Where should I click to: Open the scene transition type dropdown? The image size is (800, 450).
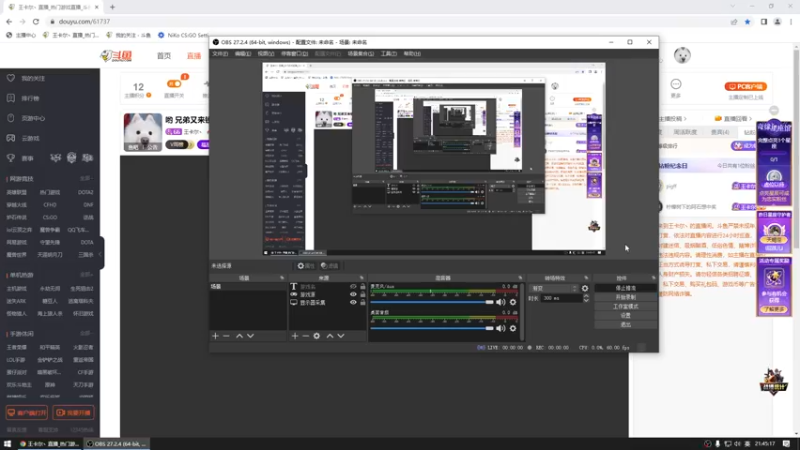pos(554,288)
